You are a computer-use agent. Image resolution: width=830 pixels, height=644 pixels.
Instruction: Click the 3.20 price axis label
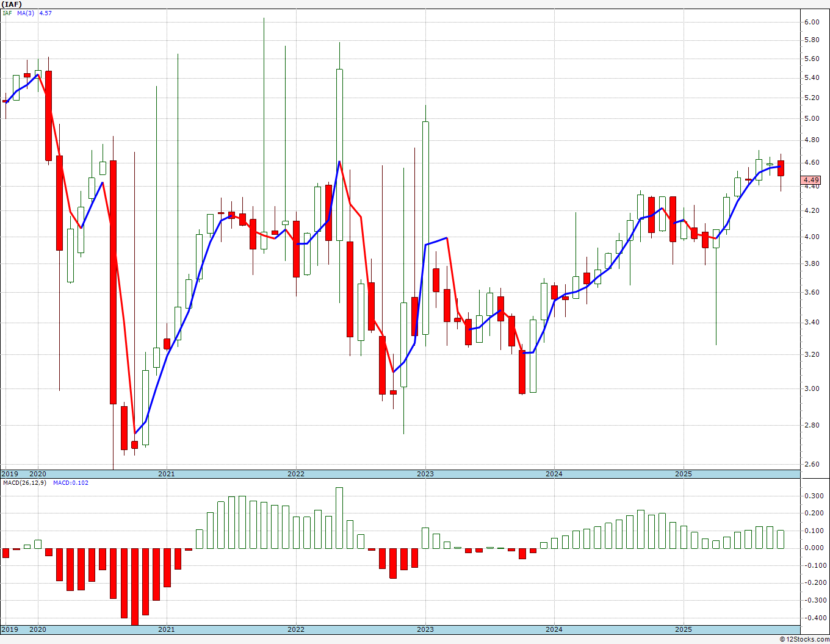[812, 354]
